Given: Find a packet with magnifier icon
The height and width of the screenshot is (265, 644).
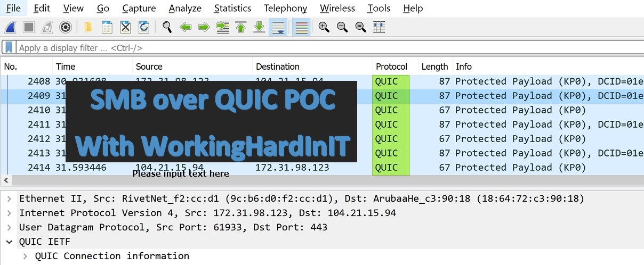Looking at the screenshot, I should 167,27.
